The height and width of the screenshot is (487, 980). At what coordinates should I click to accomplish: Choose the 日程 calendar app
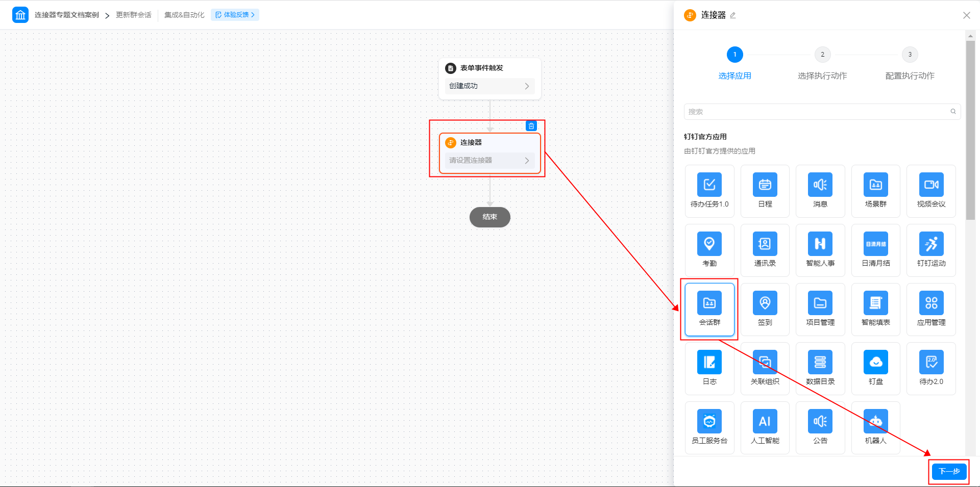(765, 191)
